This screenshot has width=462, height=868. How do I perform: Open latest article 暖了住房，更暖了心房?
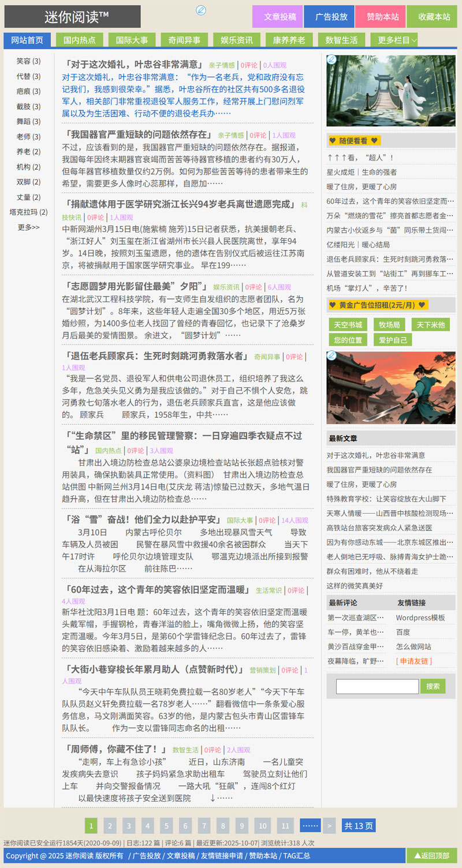362,484
